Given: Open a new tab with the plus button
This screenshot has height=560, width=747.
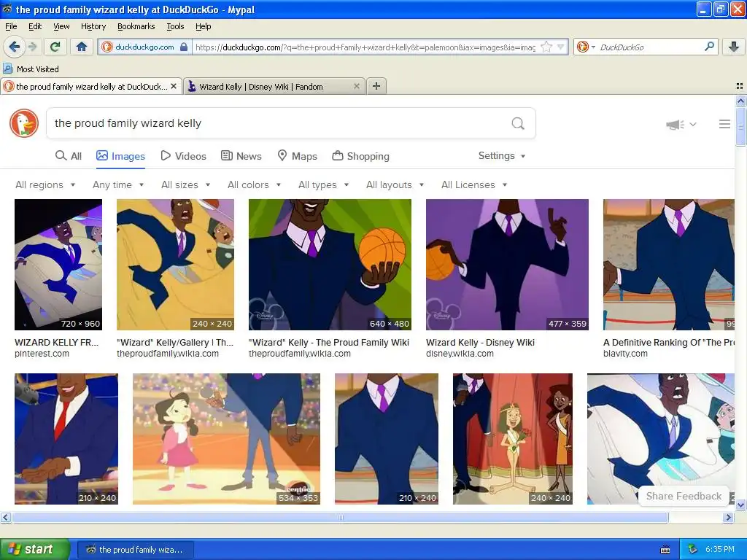Looking at the screenshot, I should click(376, 86).
